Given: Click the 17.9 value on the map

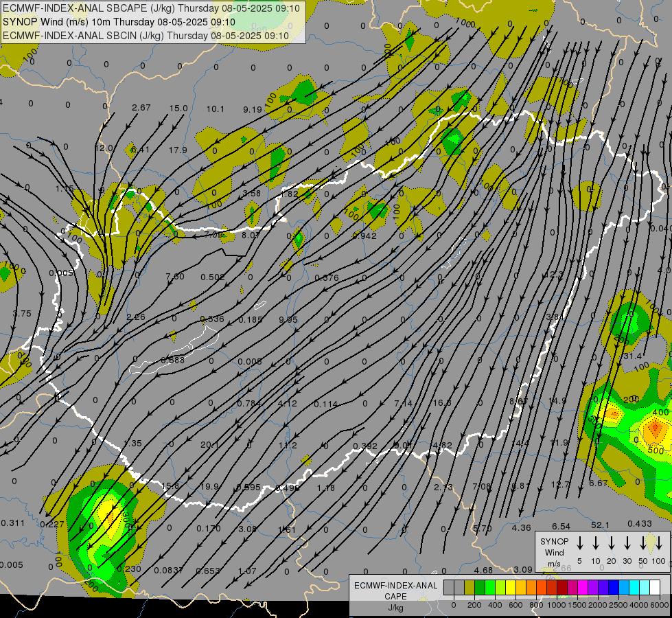Looking at the screenshot, I should (x=178, y=150).
